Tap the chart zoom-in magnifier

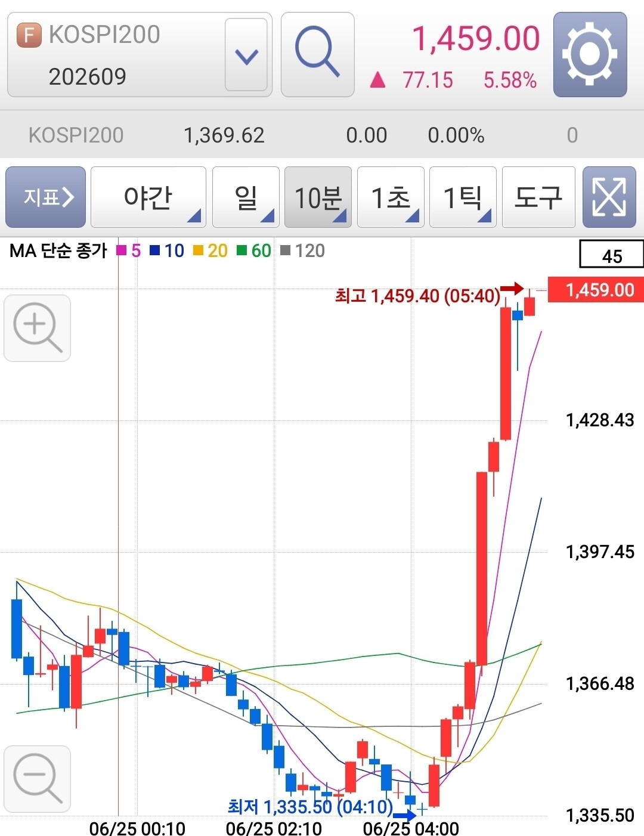(x=37, y=328)
